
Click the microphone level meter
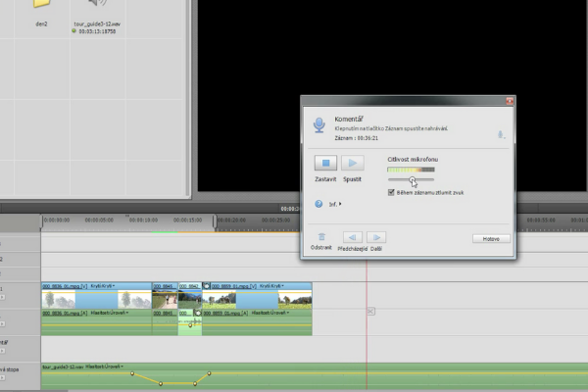[x=411, y=170]
